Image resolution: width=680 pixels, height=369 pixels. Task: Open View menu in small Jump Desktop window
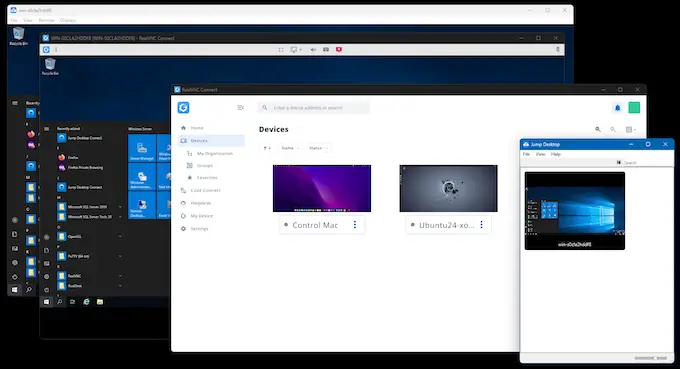(x=540, y=154)
